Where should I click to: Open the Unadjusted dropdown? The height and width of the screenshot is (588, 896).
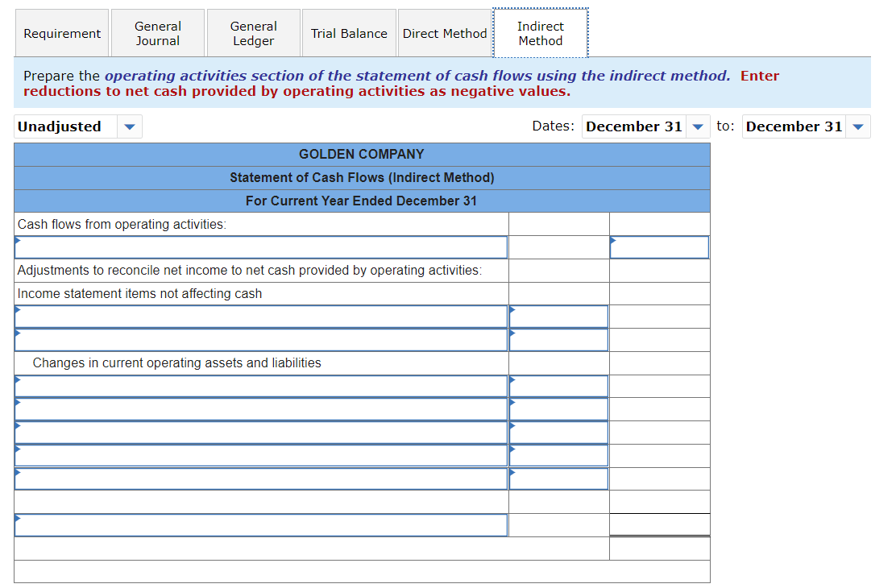pyautogui.click(x=129, y=126)
